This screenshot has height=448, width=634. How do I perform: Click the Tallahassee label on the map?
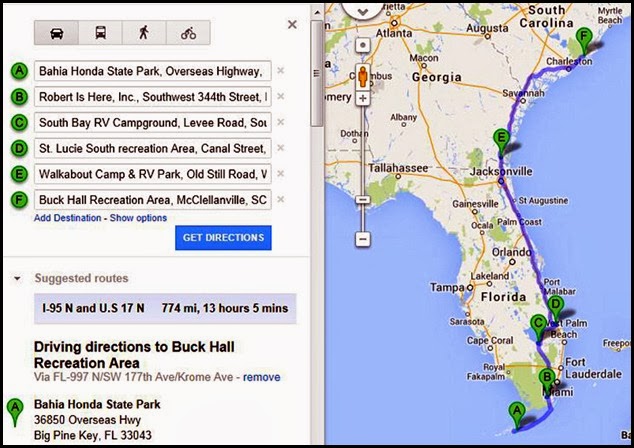click(398, 168)
